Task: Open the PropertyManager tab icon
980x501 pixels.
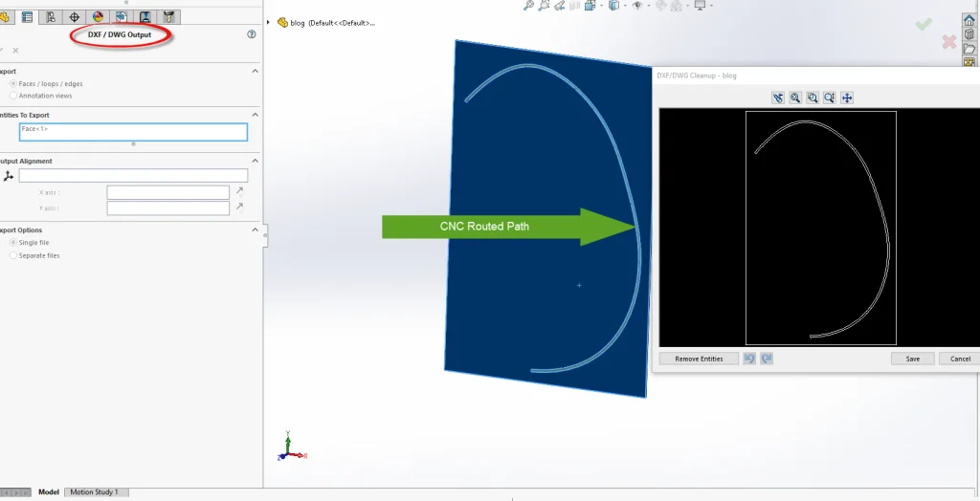Action: 27,17
